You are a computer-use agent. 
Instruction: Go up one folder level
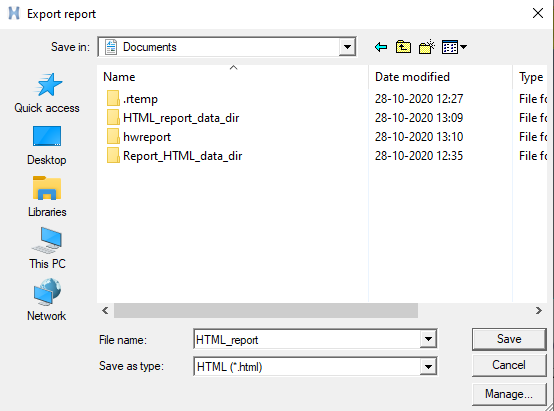pos(403,47)
